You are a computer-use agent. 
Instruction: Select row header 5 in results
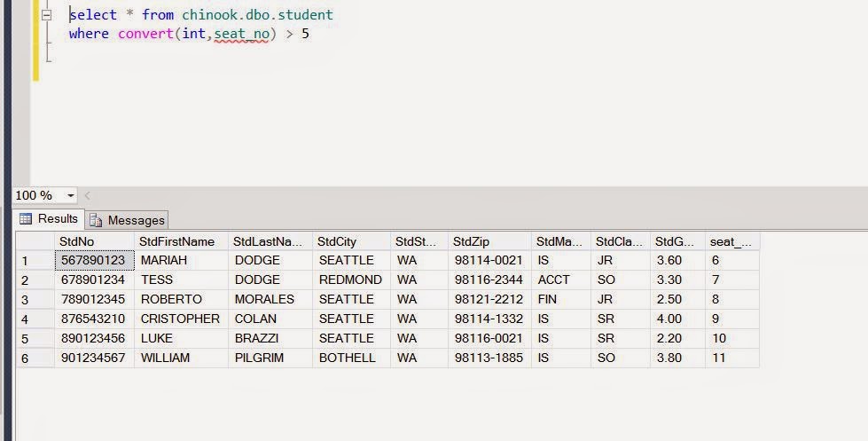35,338
